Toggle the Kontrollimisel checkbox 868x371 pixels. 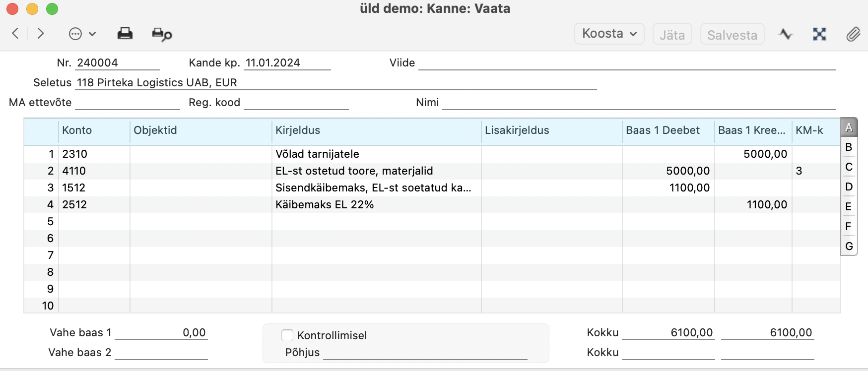287,335
